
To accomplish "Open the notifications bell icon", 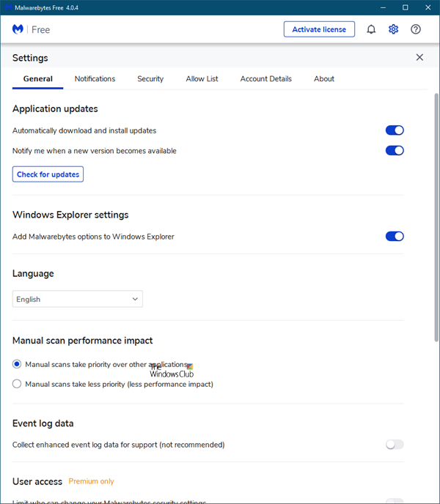I will pos(371,29).
